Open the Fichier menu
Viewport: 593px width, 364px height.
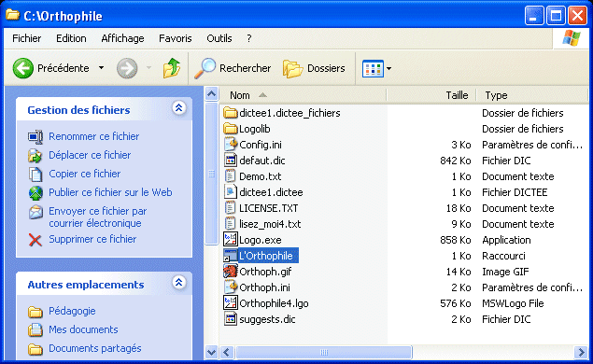pos(26,38)
